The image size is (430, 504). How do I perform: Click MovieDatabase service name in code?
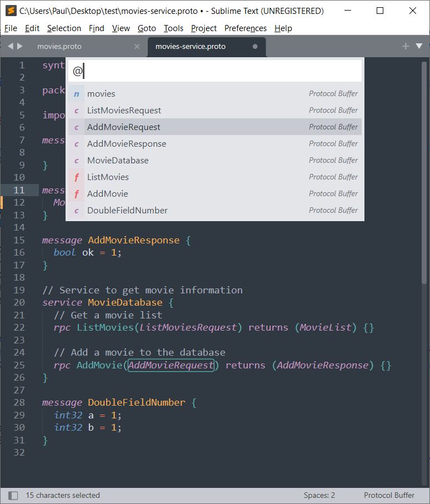click(x=125, y=302)
